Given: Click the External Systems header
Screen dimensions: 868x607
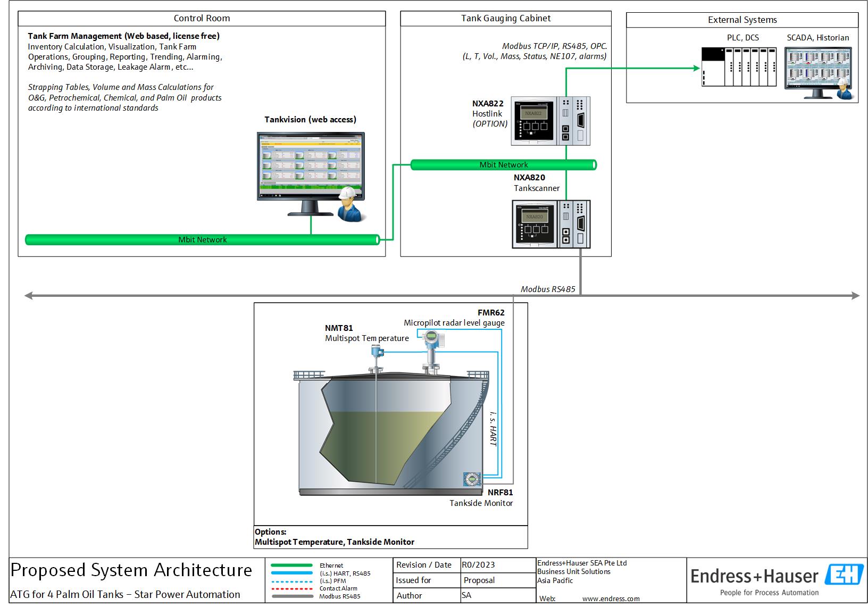Looking at the screenshot, I should pos(742,20).
